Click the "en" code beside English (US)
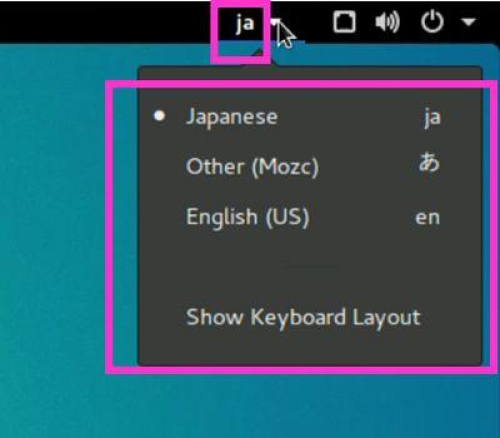This screenshot has height=438, width=500. [x=428, y=218]
